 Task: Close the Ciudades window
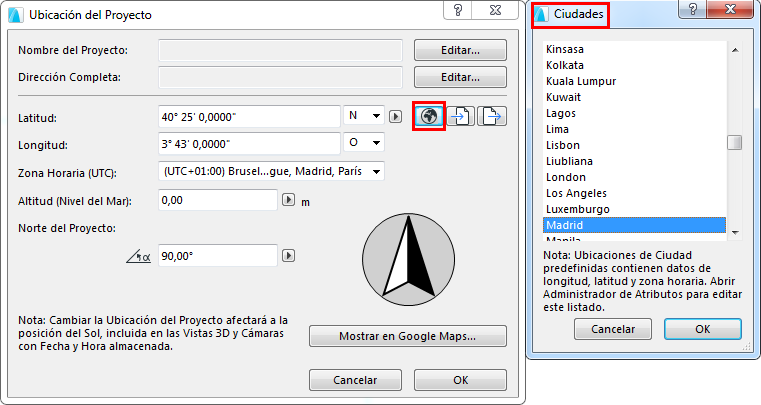(730, 9)
